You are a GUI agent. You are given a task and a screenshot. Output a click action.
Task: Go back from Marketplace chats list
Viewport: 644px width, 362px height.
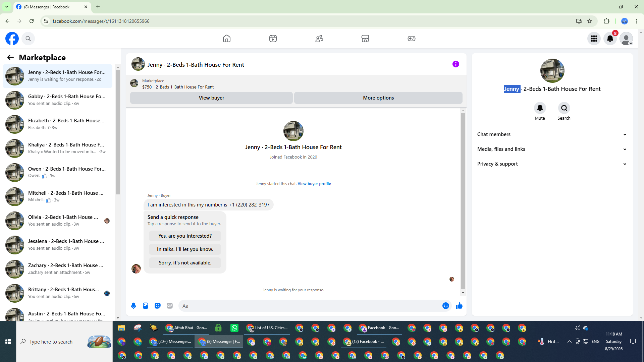[10, 57]
